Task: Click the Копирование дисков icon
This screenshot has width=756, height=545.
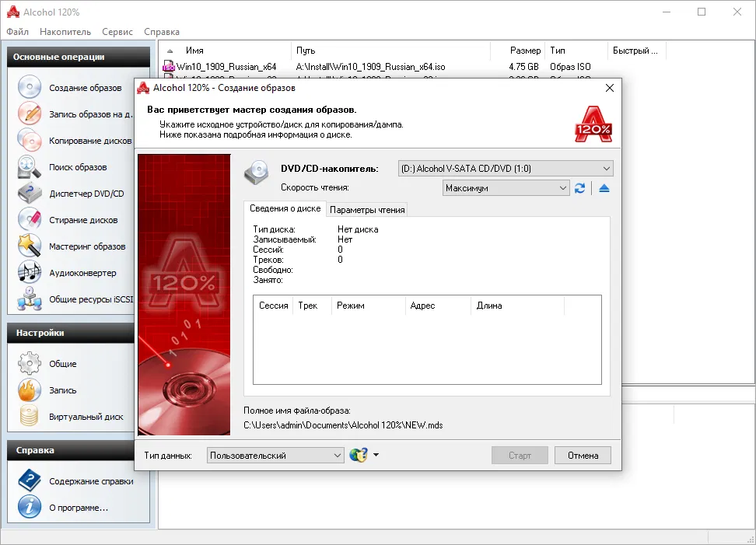Action: click(30, 140)
